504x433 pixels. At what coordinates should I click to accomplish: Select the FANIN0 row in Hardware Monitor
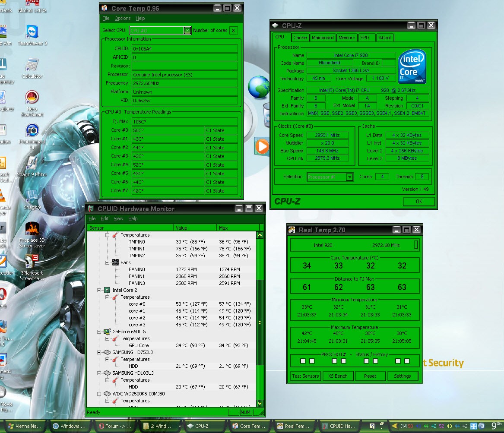171,269
